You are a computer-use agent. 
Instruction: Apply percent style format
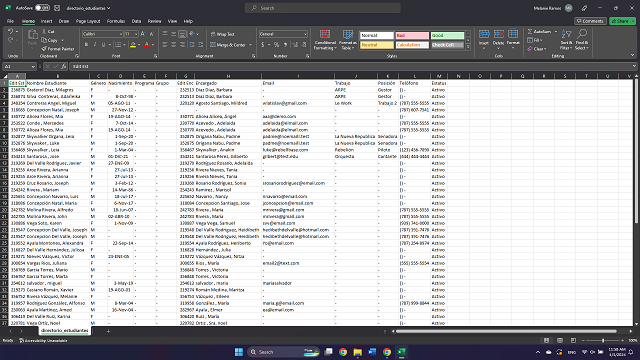(x=276, y=45)
